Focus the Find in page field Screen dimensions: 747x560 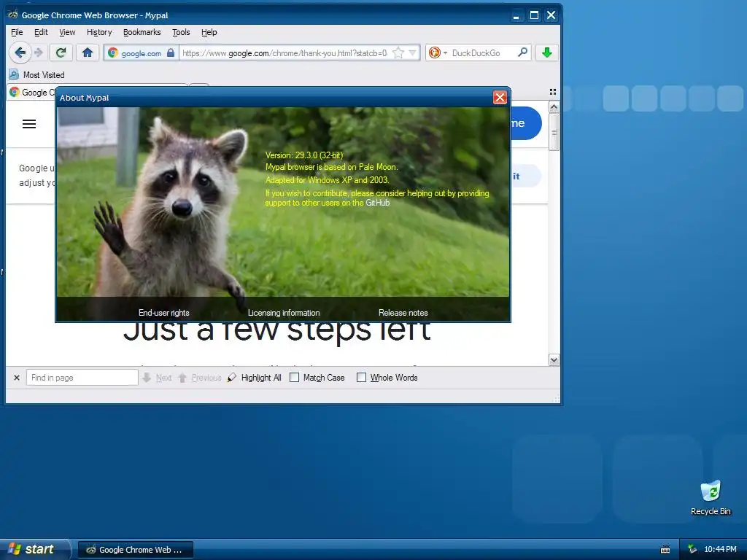coord(82,378)
